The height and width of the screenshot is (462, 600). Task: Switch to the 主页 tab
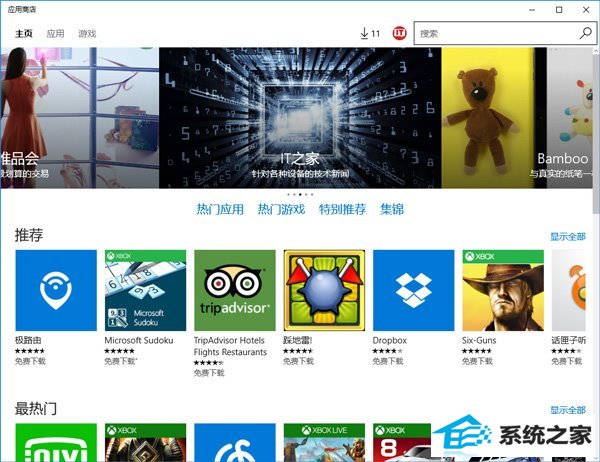24,34
